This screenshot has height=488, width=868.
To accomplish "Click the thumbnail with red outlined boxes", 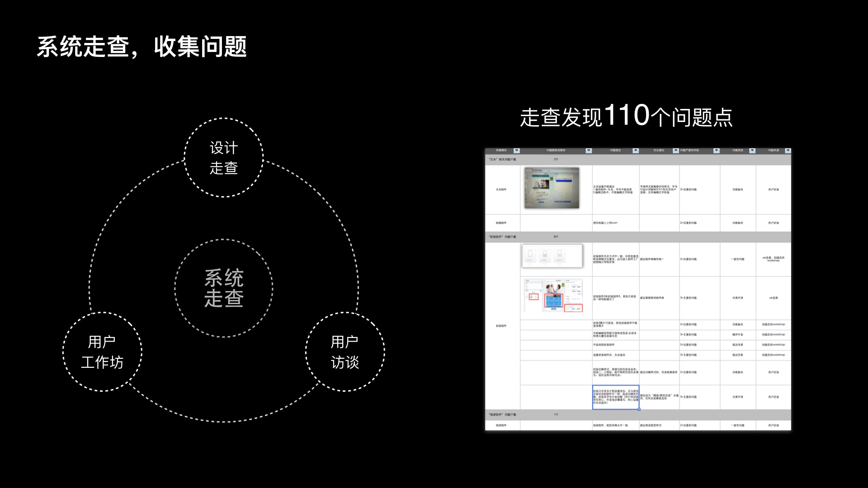I will 554,296.
